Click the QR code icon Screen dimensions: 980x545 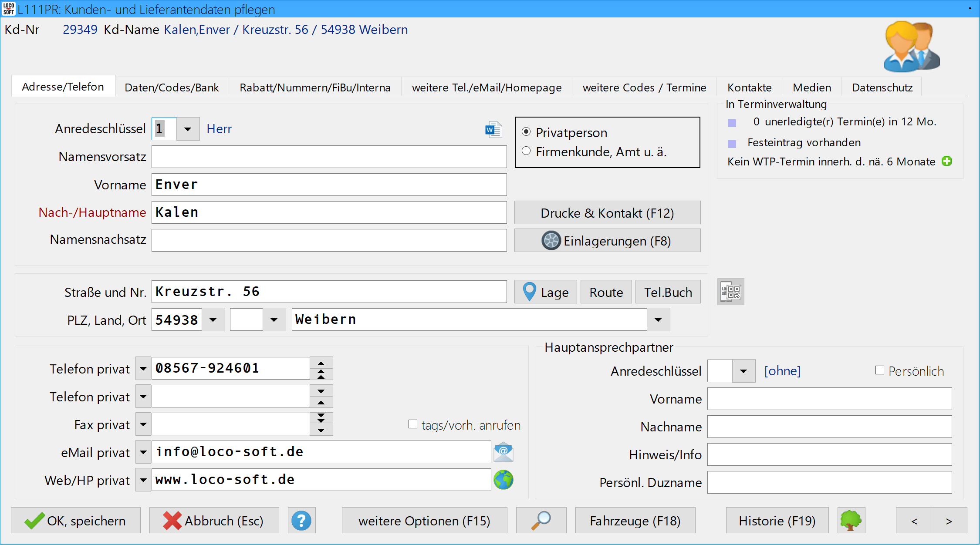coord(730,292)
